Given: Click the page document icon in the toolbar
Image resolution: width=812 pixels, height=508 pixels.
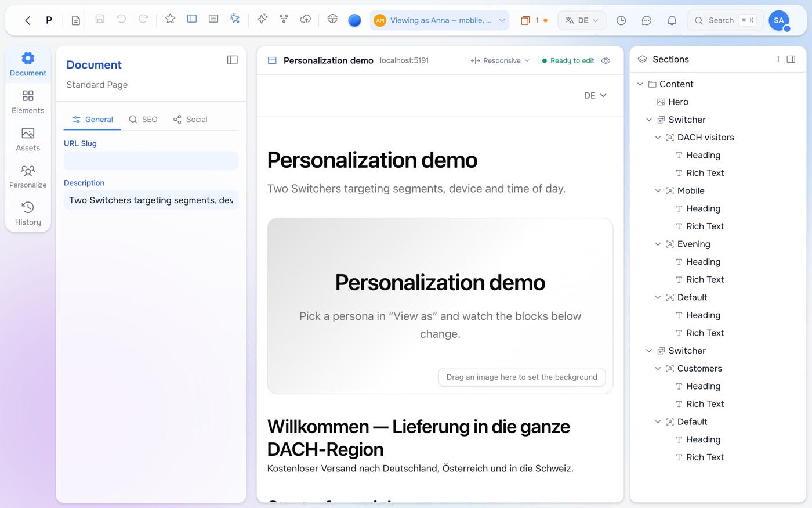Looking at the screenshot, I should coord(75,20).
